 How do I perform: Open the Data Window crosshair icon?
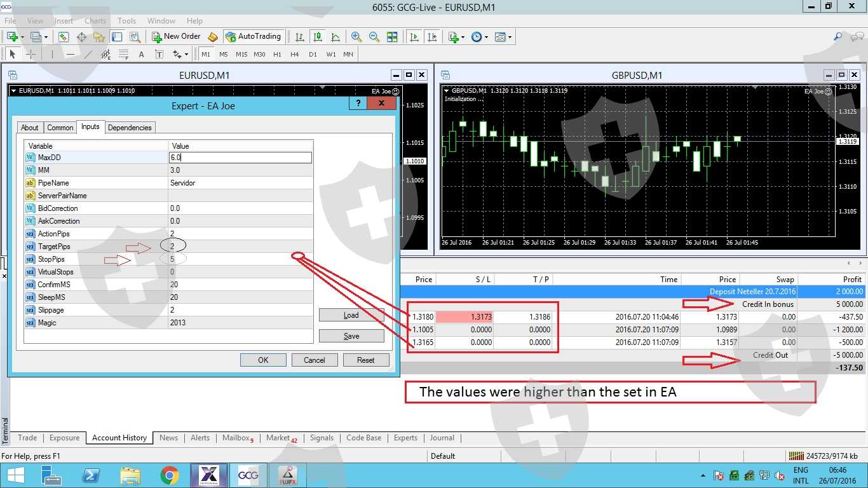(x=81, y=37)
